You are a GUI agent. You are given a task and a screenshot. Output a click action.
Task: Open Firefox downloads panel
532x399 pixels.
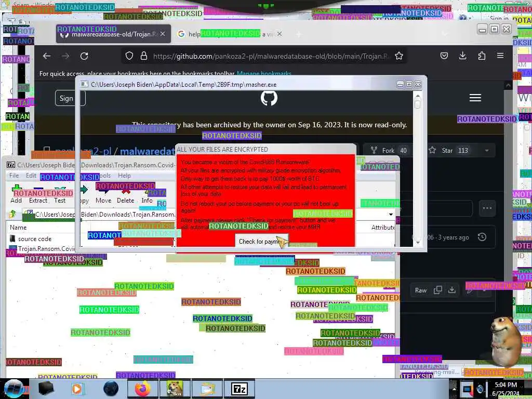[462, 56]
